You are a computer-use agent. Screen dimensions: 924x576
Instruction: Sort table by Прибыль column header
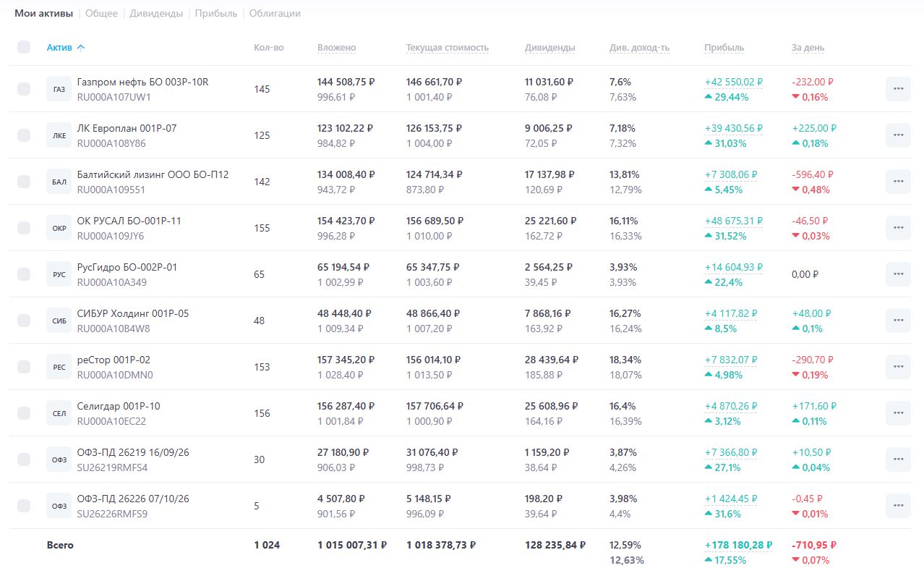pos(724,48)
